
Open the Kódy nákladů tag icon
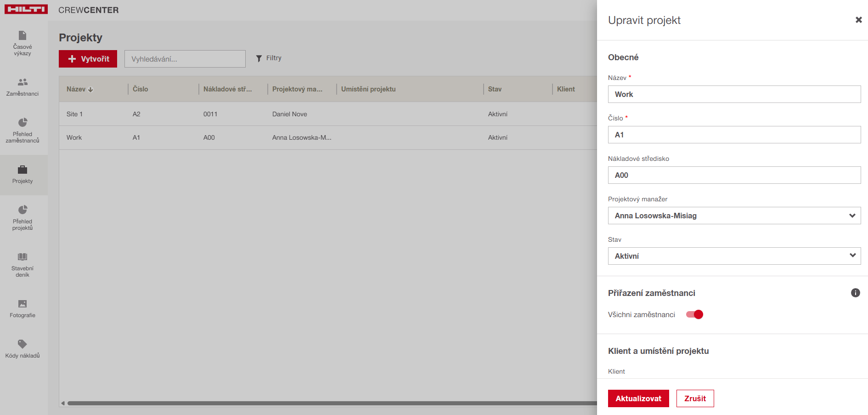[23, 344]
